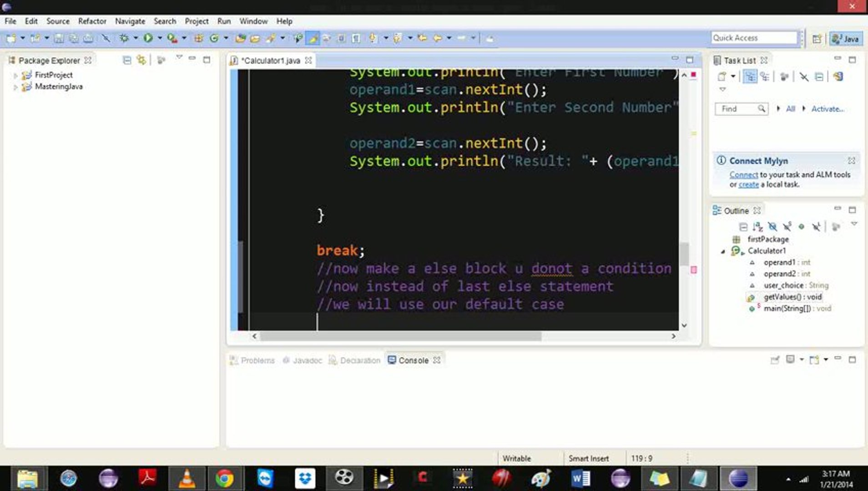Click the Save icon in the toolbar
The height and width of the screenshot is (491, 868).
pyautogui.click(x=60, y=38)
